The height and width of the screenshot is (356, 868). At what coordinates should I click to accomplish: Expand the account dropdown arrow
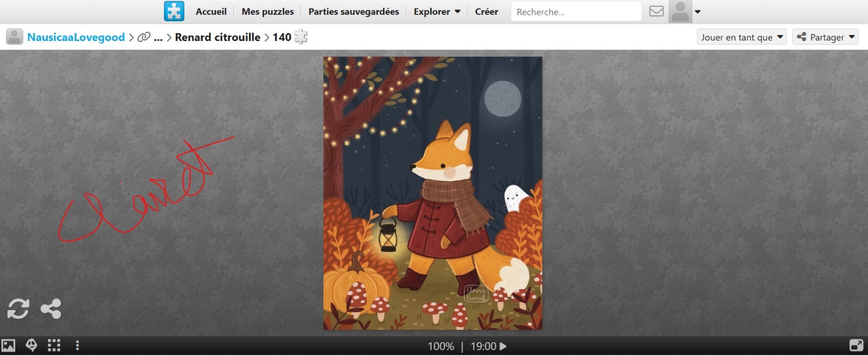pyautogui.click(x=697, y=12)
